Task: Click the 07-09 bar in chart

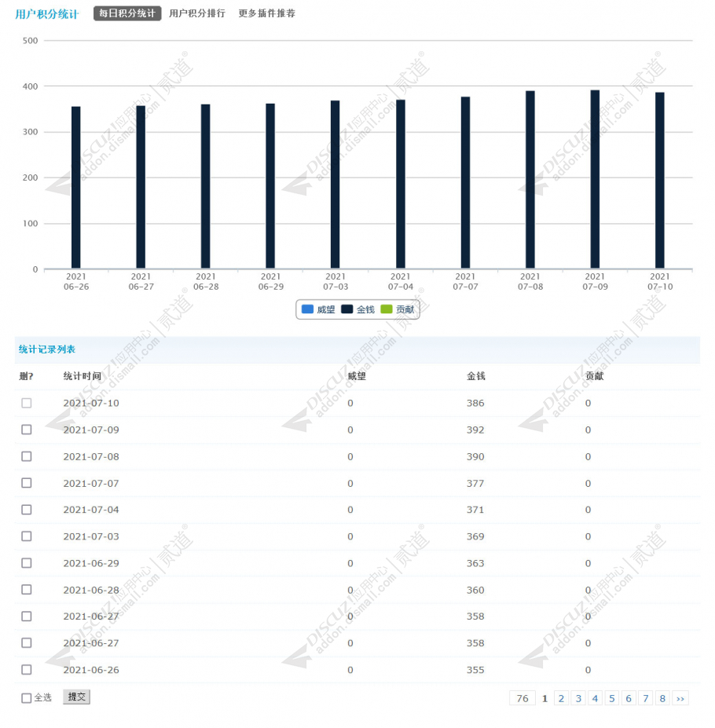Action: (595, 179)
